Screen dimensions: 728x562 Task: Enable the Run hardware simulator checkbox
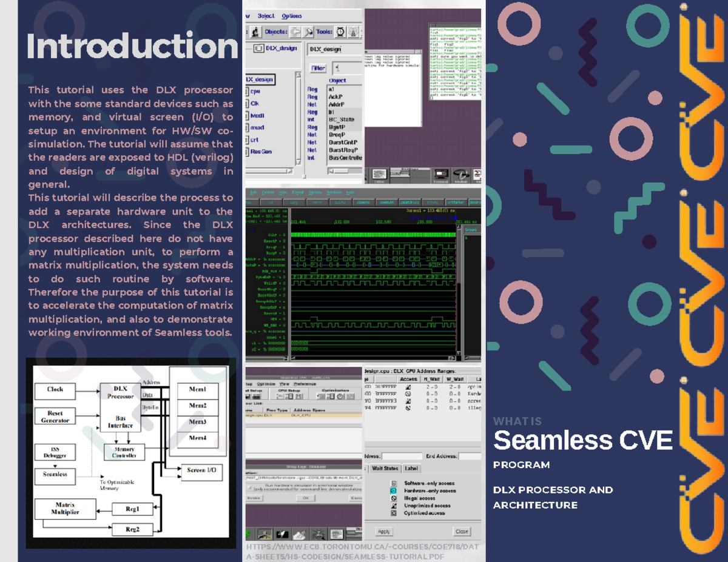coord(249,487)
